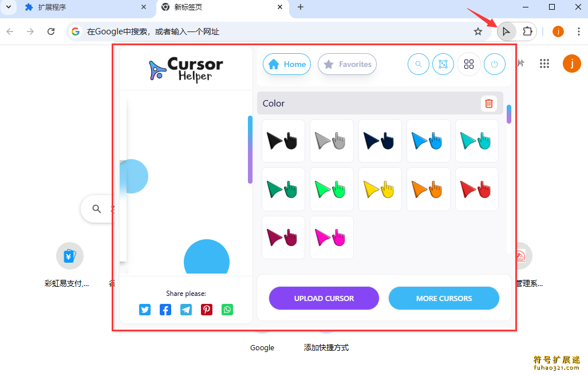Click the left panel scrollbar thumb
The width and height of the screenshot is (588, 376).
pos(250,149)
